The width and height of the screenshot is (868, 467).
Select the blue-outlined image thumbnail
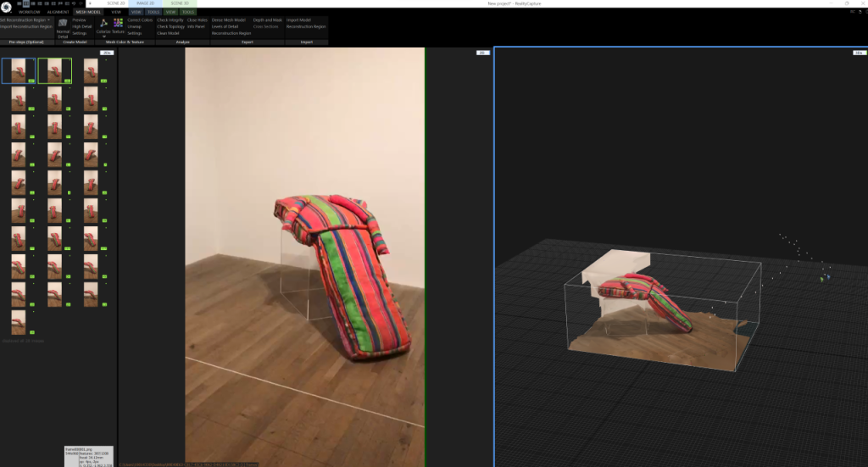point(19,71)
